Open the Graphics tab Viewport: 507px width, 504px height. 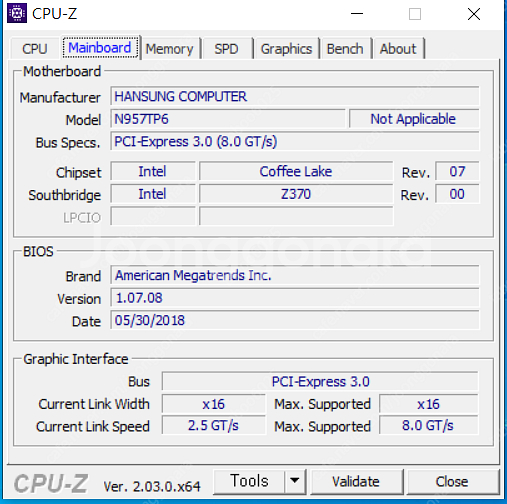coord(286,49)
